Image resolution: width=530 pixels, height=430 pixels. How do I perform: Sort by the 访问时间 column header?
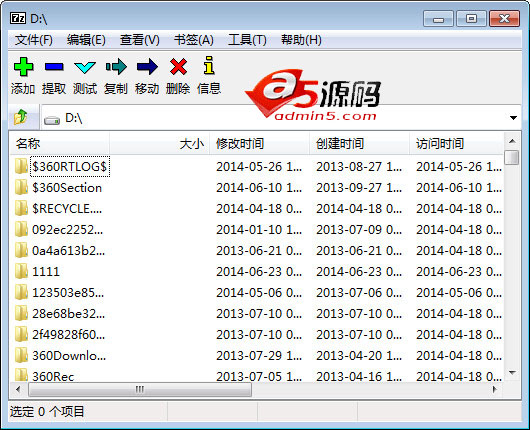(x=456, y=144)
